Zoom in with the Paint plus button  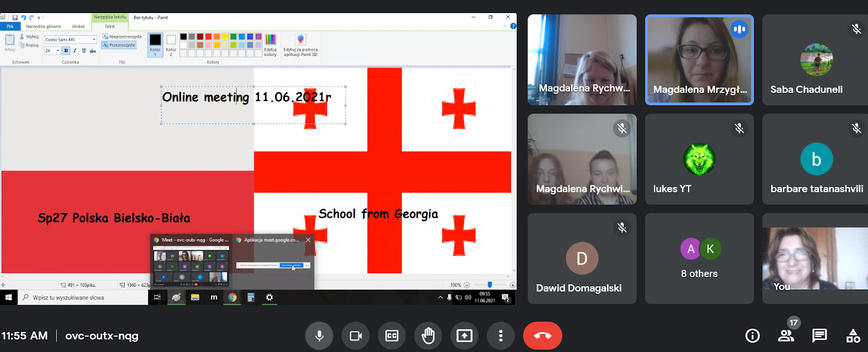[x=513, y=285]
